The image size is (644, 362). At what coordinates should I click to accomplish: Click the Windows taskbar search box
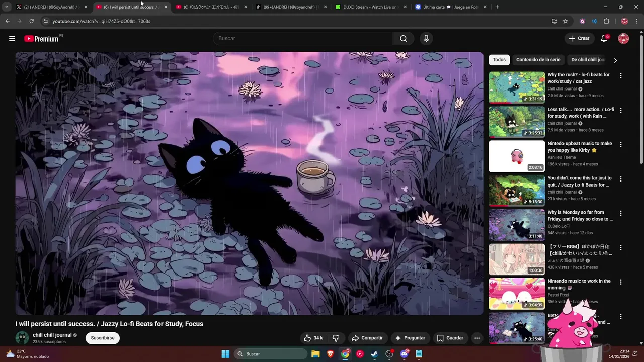click(x=271, y=354)
